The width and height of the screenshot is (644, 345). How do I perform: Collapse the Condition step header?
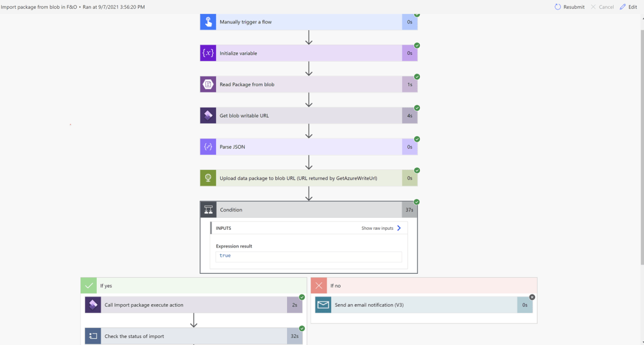pyautogui.click(x=308, y=210)
